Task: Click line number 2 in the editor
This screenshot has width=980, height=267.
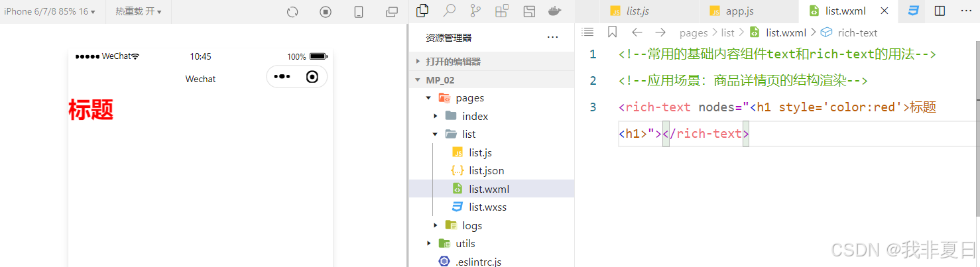Action: tap(593, 81)
